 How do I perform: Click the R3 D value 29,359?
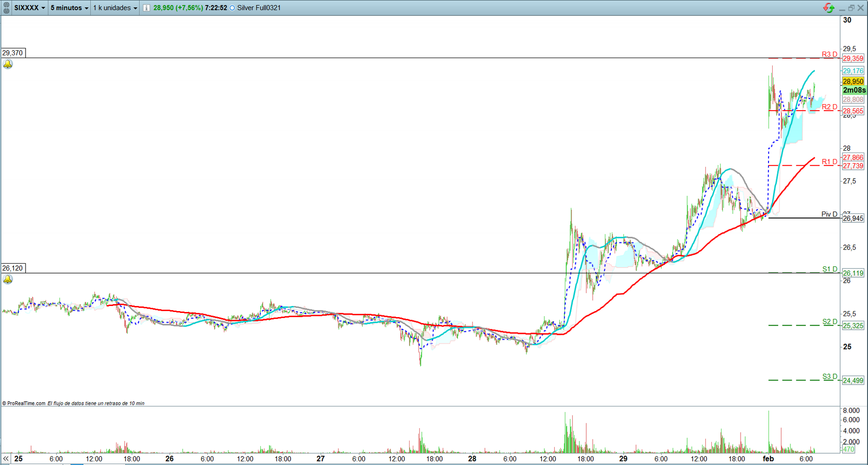pos(853,59)
